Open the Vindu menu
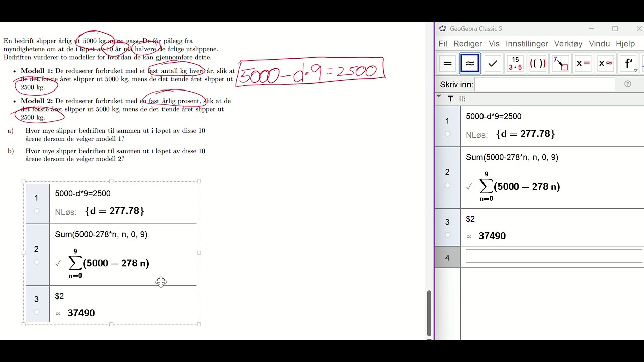Image resolution: width=644 pixels, height=362 pixels. click(599, 44)
